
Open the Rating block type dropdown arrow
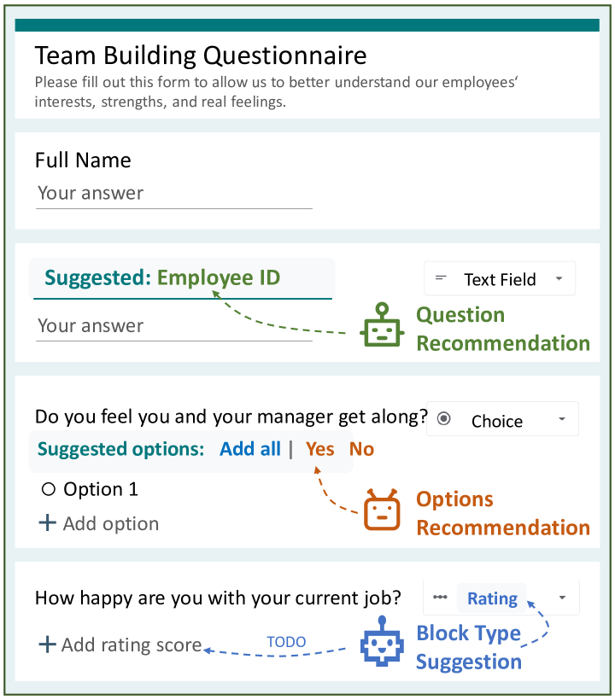(562, 598)
